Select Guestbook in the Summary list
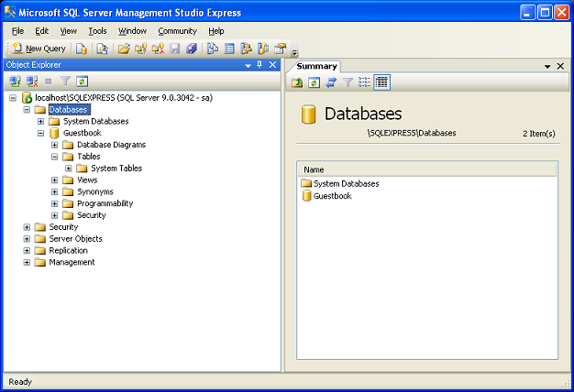This screenshot has width=574, height=392. coord(333,196)
